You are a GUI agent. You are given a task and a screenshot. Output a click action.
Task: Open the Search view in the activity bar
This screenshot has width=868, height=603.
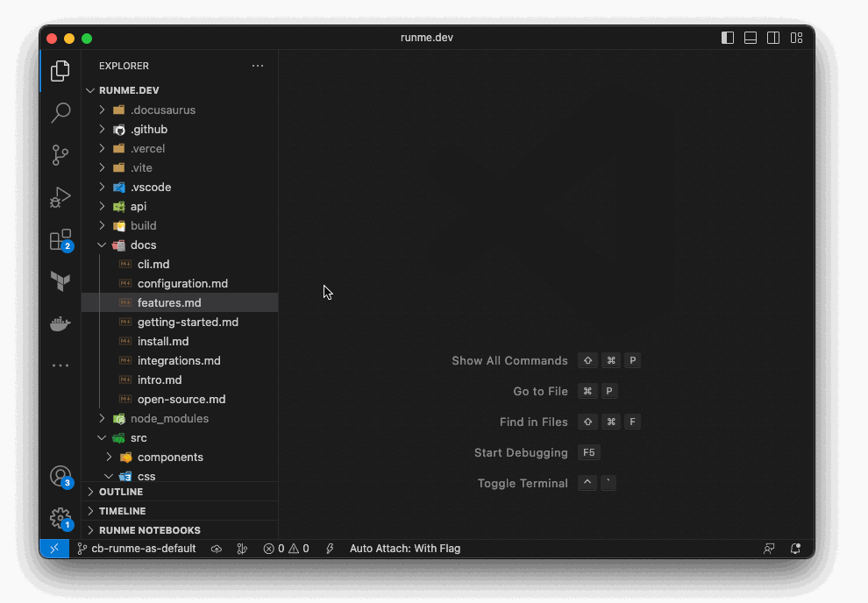60,112
